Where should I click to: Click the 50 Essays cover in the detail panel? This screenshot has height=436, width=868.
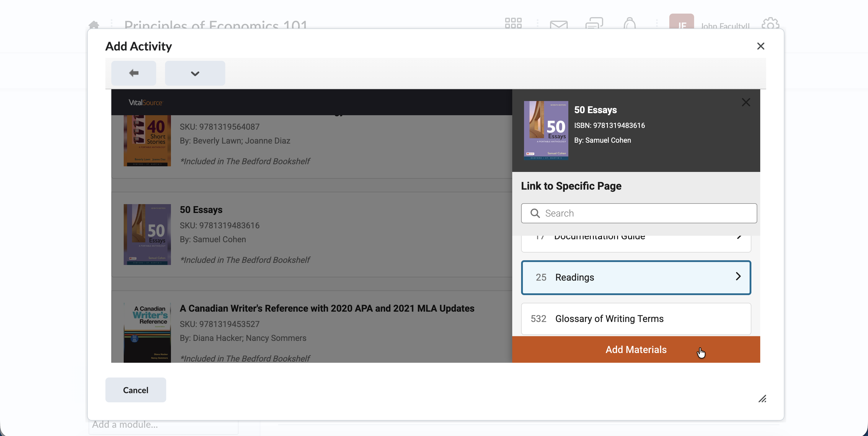546,131
